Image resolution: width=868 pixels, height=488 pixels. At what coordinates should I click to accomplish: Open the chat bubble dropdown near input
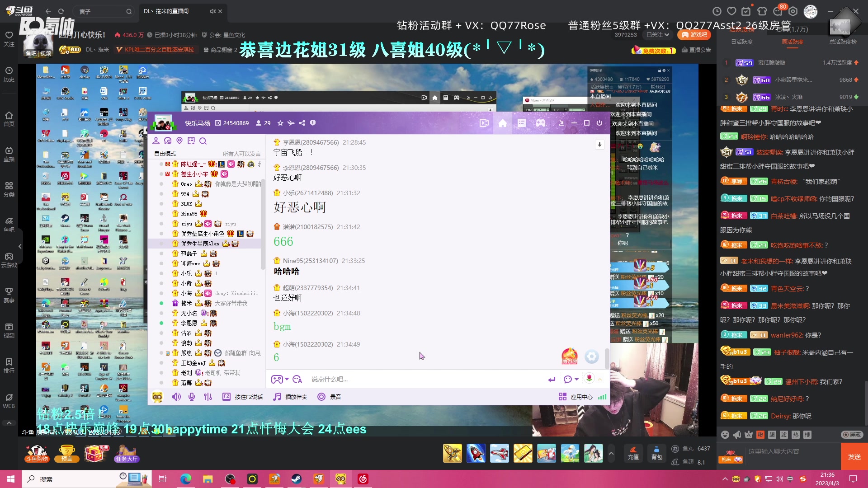click(x=571, y=379)
